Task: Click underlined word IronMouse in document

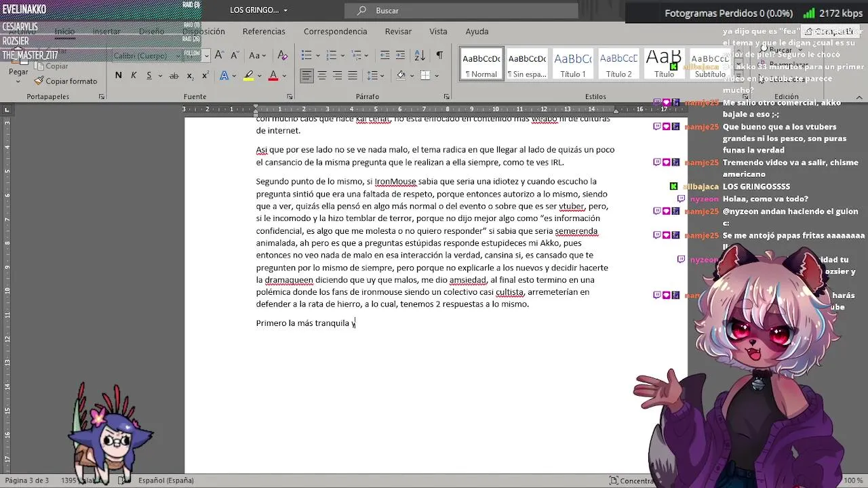Action: coord(395,182)
